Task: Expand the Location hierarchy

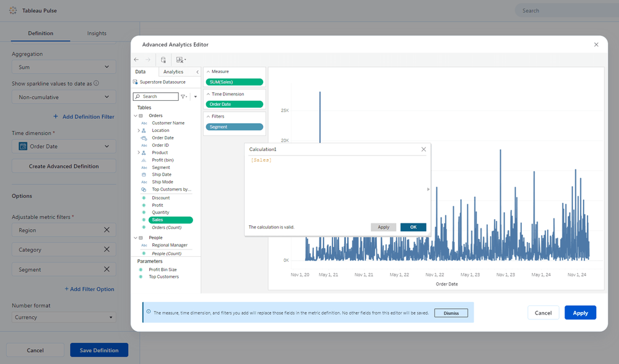Action: pyautogui.click(x=139, y=130)
